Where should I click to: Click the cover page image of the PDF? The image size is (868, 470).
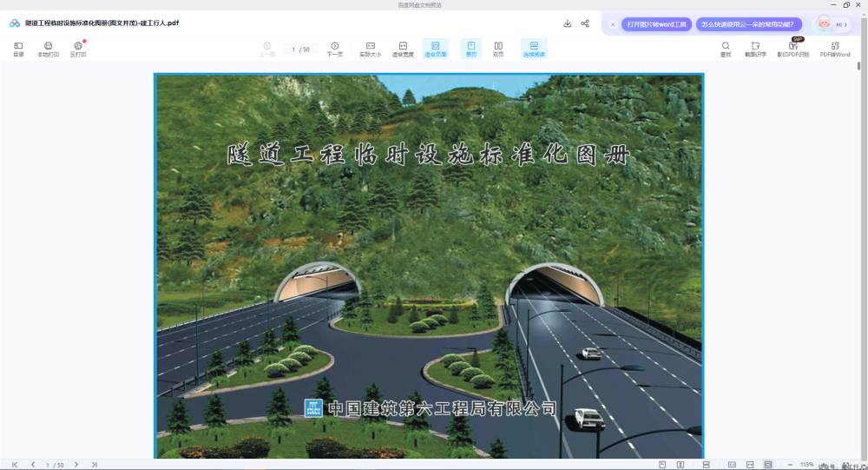coord(429,266)
